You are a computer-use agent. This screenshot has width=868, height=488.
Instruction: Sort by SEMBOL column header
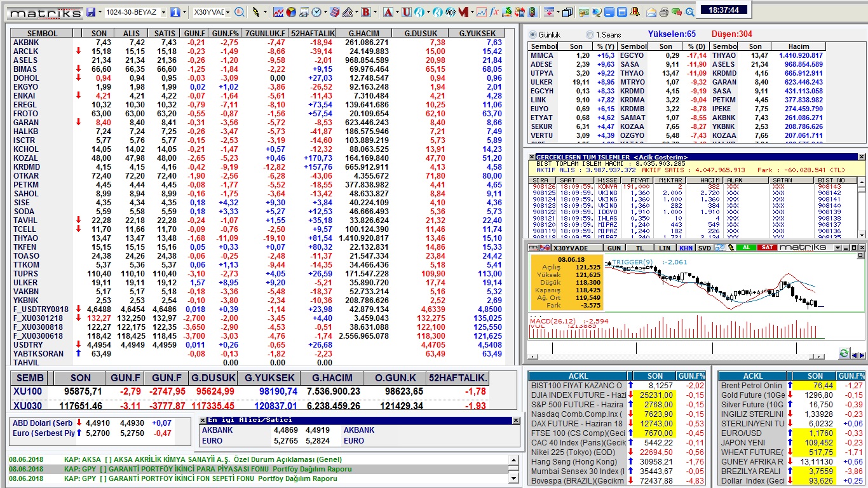click(x=43, y=33)
